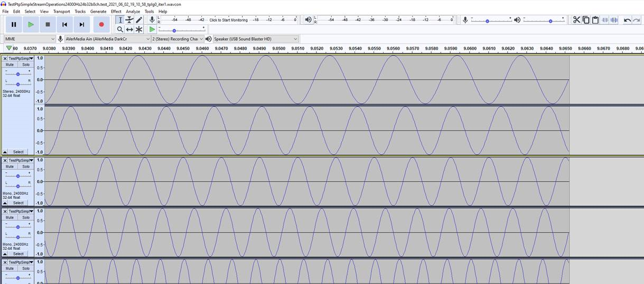Adjust the recording volume slider

(x=491, y=20)
